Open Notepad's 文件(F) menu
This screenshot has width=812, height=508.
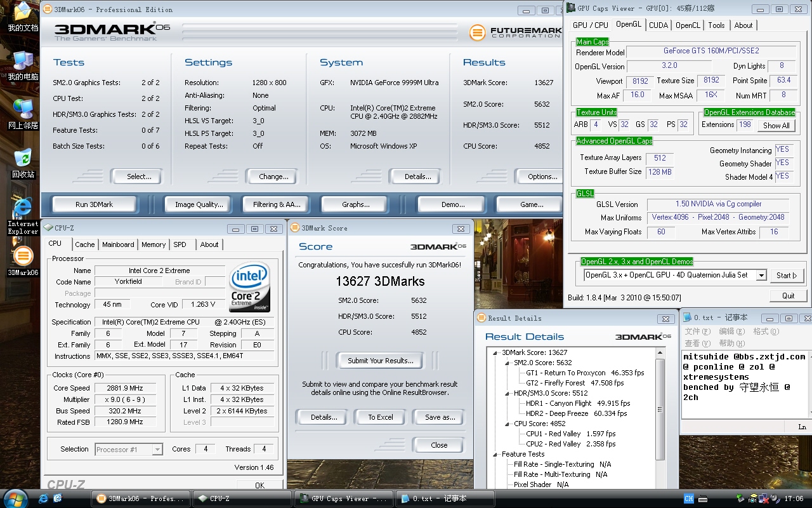(697, 331)
